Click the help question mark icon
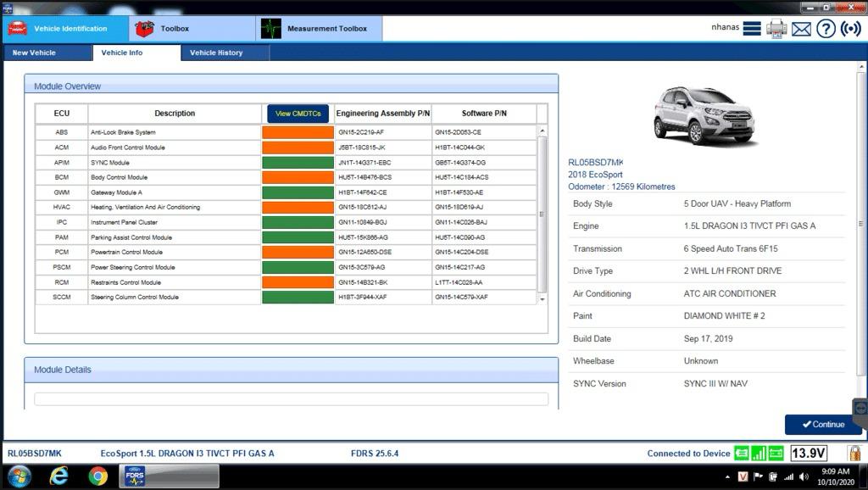Image resolution: width=868 pixels, height=490 pixels. [x=825, y=28]
